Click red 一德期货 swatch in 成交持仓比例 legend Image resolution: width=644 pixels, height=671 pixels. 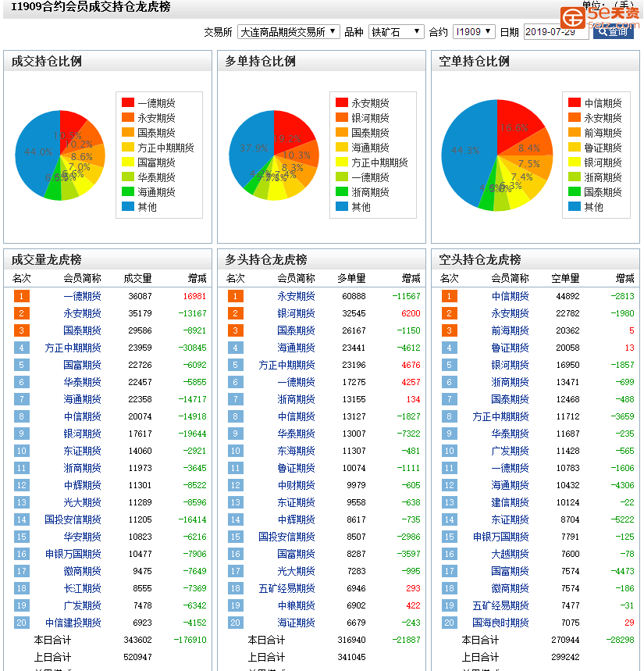coord(128,102)
